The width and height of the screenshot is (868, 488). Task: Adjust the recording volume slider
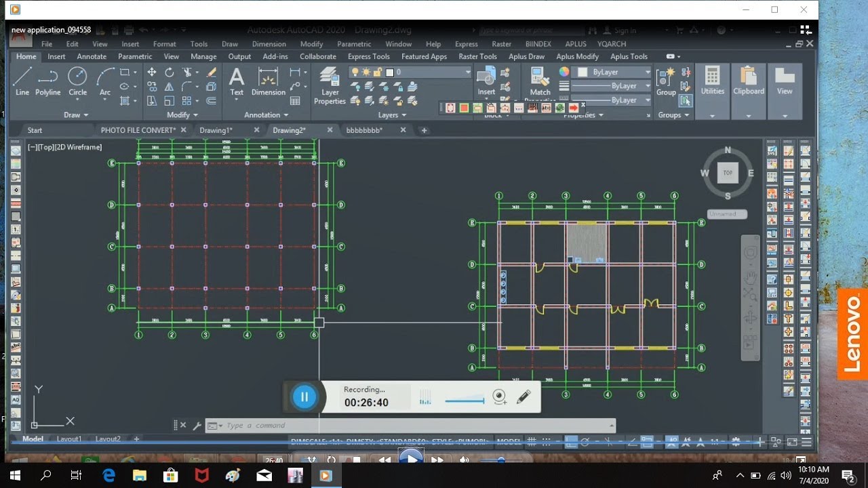pyautogui.click(x=465, y=401)
